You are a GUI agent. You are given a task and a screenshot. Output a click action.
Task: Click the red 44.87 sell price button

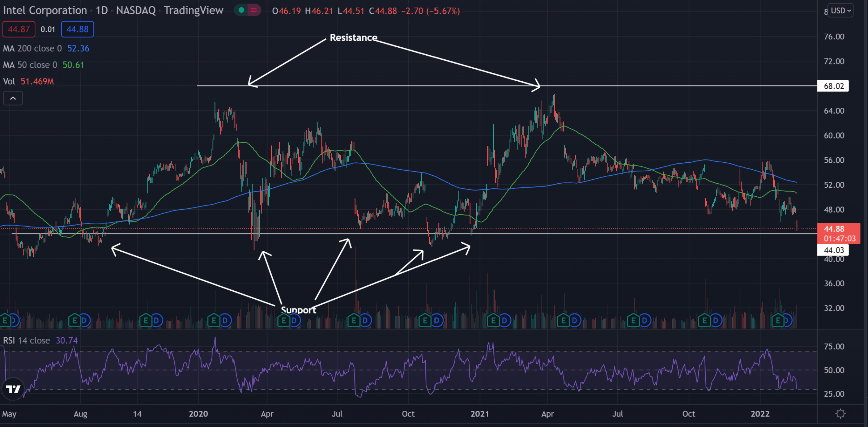point(19,29)
